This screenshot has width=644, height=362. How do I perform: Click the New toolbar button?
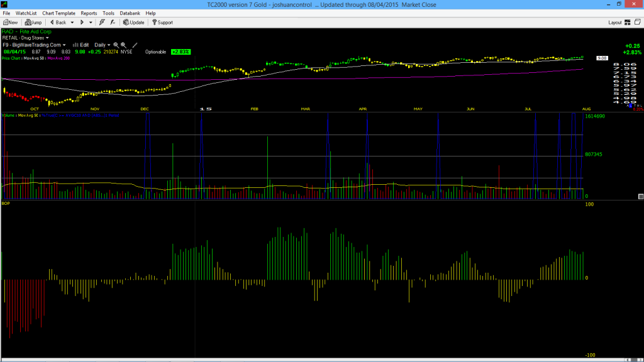point(10,23)
